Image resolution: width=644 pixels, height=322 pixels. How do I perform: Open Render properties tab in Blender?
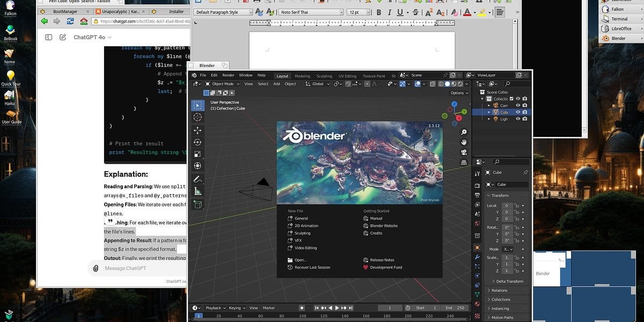pos(477,186)
